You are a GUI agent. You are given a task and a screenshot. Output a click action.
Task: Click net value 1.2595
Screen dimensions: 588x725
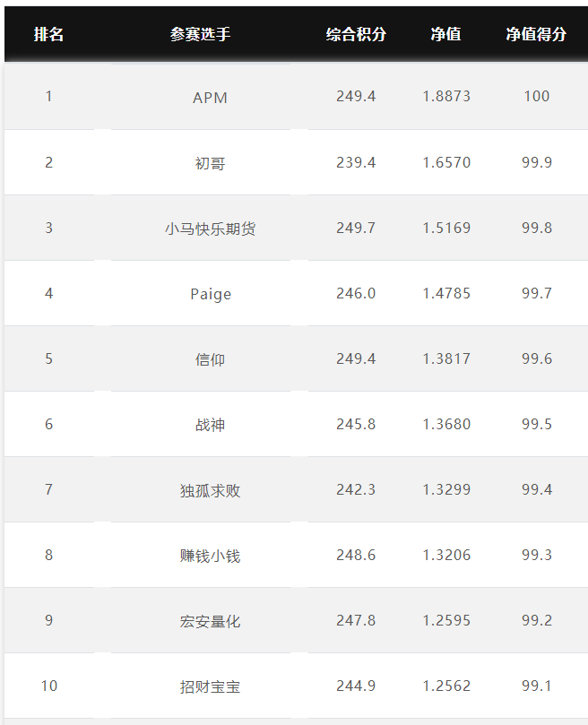point(446,620)
